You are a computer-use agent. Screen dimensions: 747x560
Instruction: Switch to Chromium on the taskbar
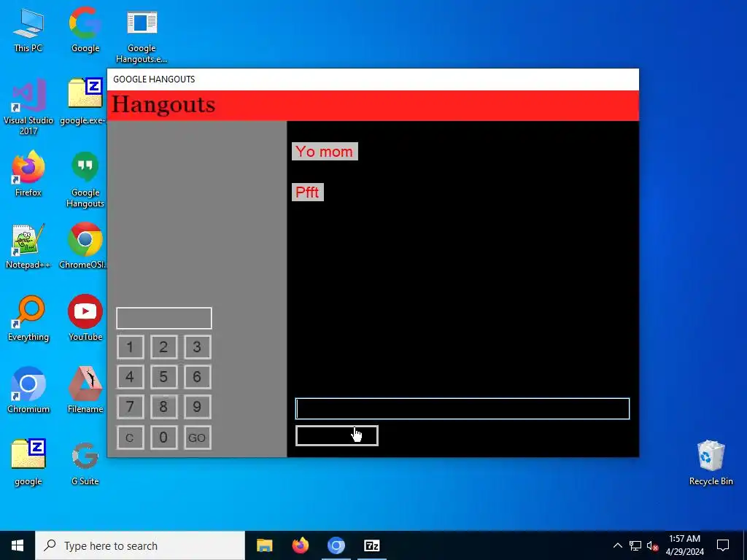point(336,545)
